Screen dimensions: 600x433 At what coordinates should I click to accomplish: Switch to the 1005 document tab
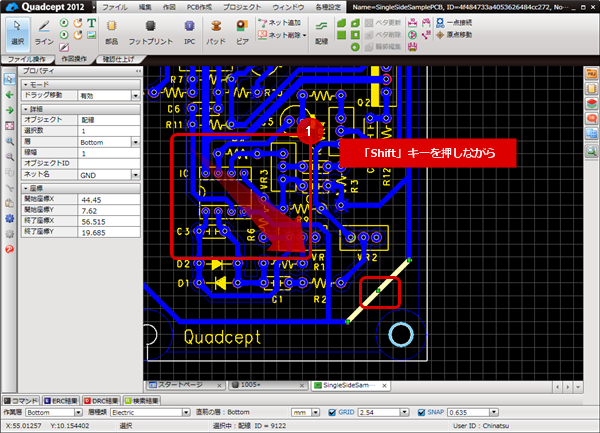268,385
